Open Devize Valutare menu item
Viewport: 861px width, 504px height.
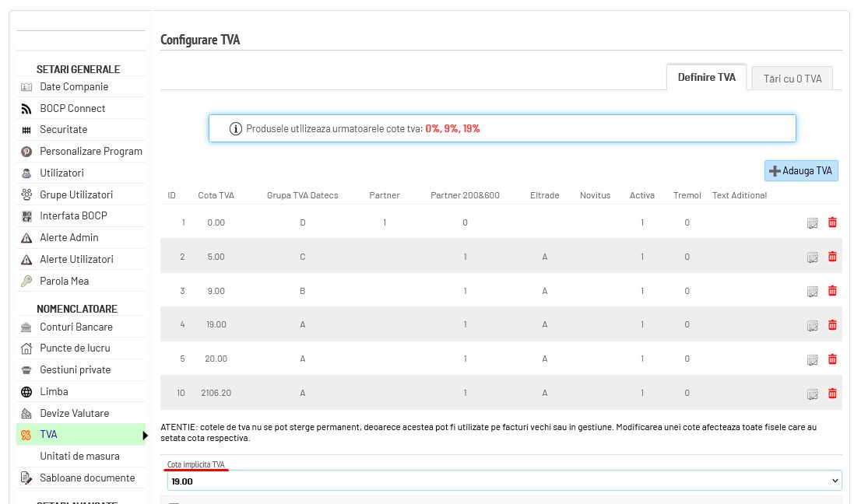pos(75,413)
